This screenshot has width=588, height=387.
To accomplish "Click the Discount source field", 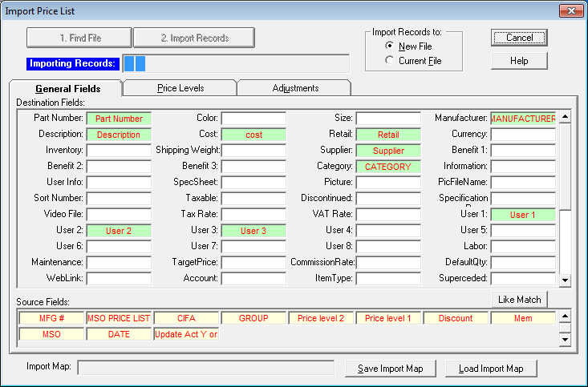I will point(455,318).
